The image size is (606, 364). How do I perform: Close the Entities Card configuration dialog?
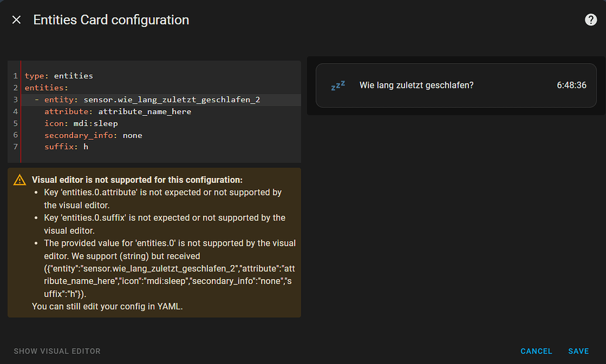pos(16,20)
